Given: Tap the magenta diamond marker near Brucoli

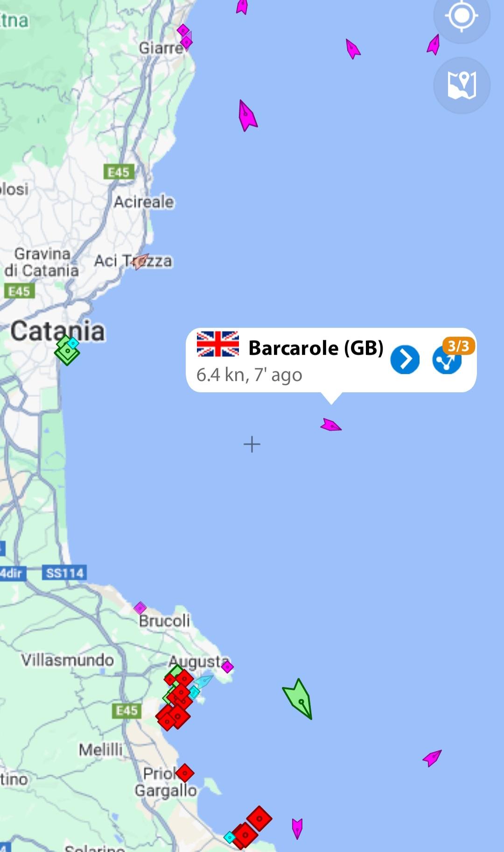Looking at the screenshot, I should pos(140,608).
